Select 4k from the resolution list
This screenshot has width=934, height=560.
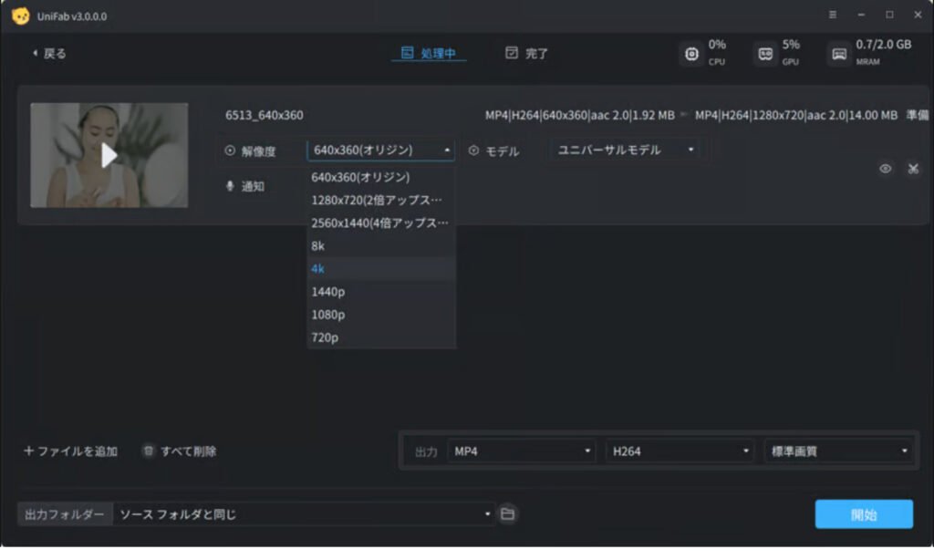pos(381,268)
